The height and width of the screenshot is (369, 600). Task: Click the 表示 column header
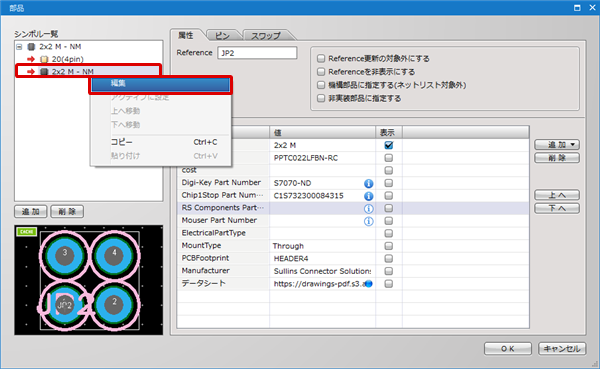coord(388,132)
